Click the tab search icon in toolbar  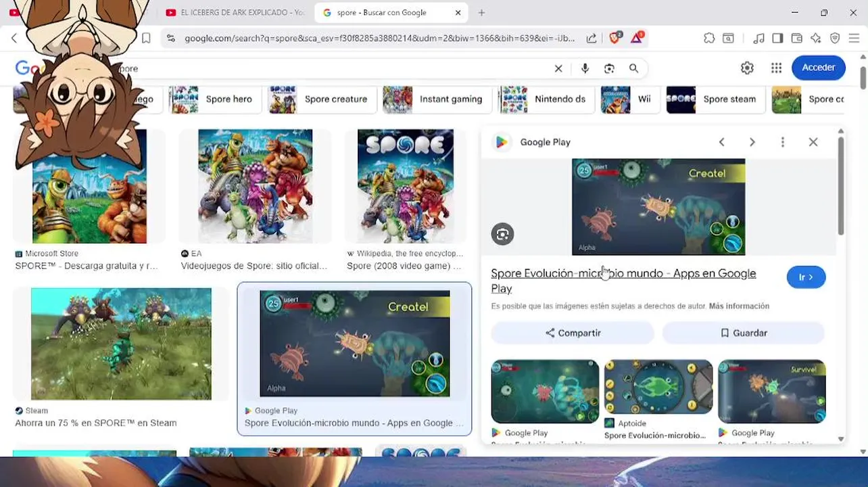(x=728, y=39)
